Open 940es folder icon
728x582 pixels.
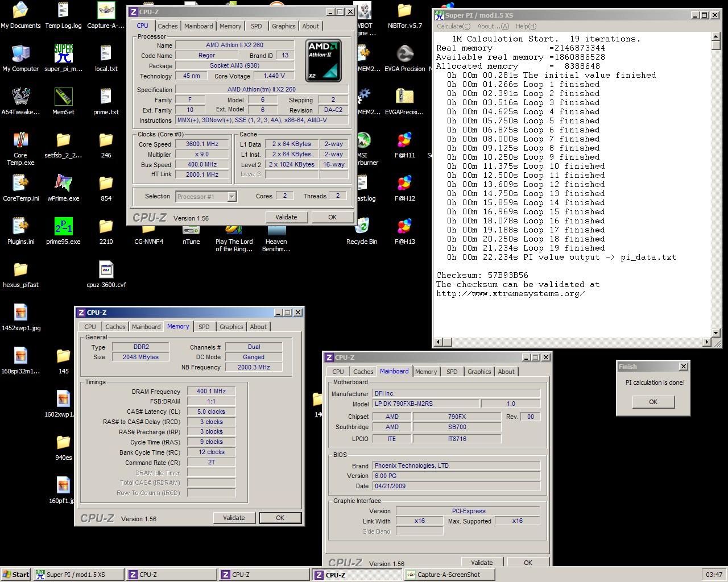(x=63, y=447)
